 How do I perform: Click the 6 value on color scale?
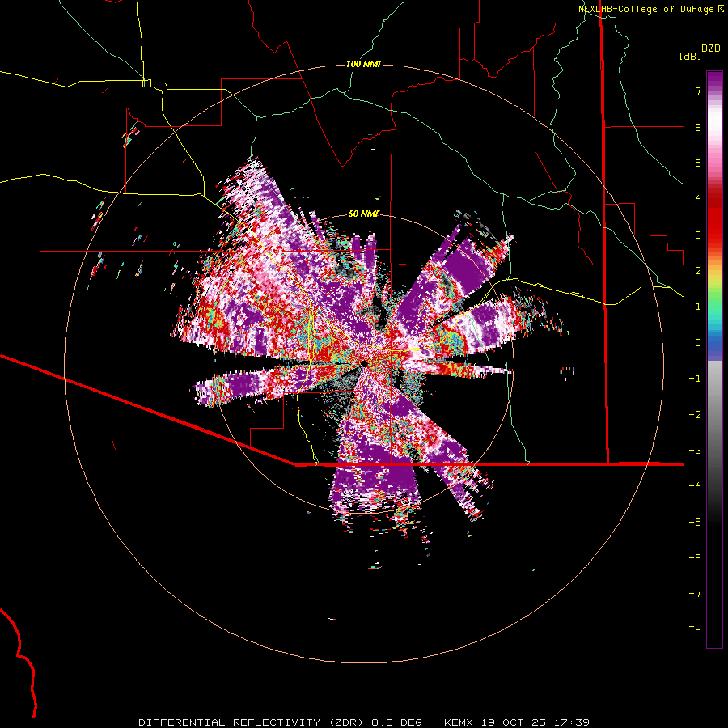(x=698, y=127)
